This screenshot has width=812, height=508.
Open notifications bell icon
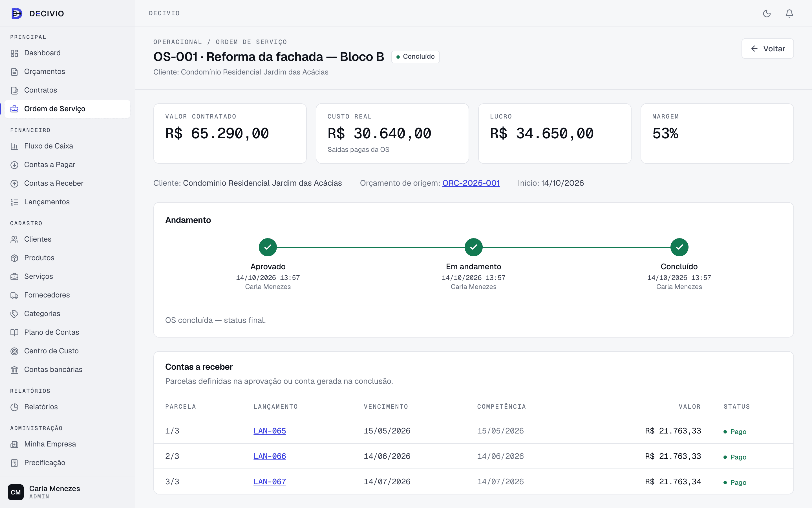(x=789, y=14)
